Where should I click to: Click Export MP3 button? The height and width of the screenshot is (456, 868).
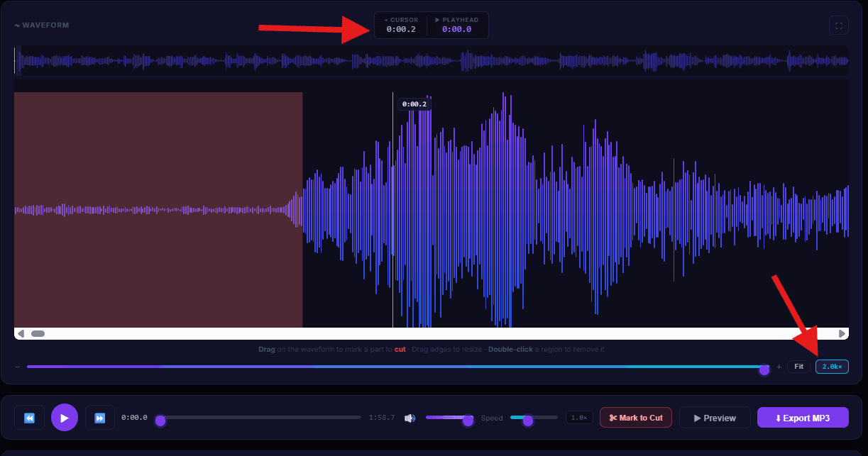[x=803, y=418]
